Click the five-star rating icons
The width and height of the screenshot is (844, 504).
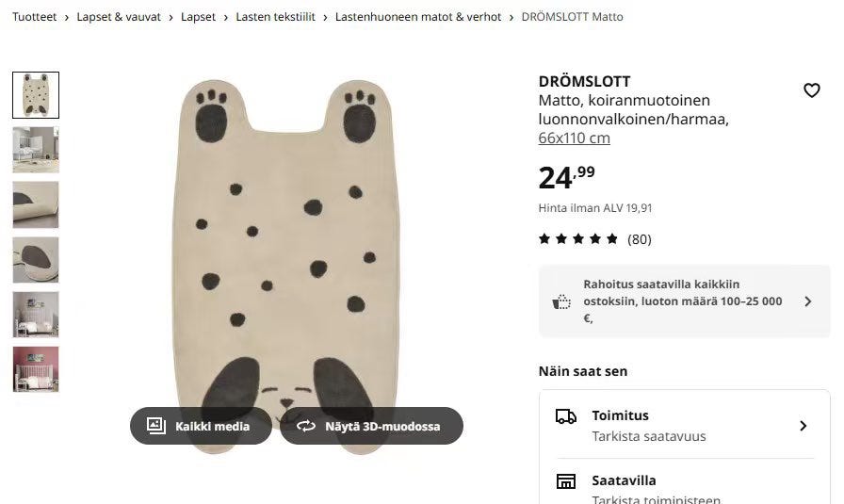578,238
